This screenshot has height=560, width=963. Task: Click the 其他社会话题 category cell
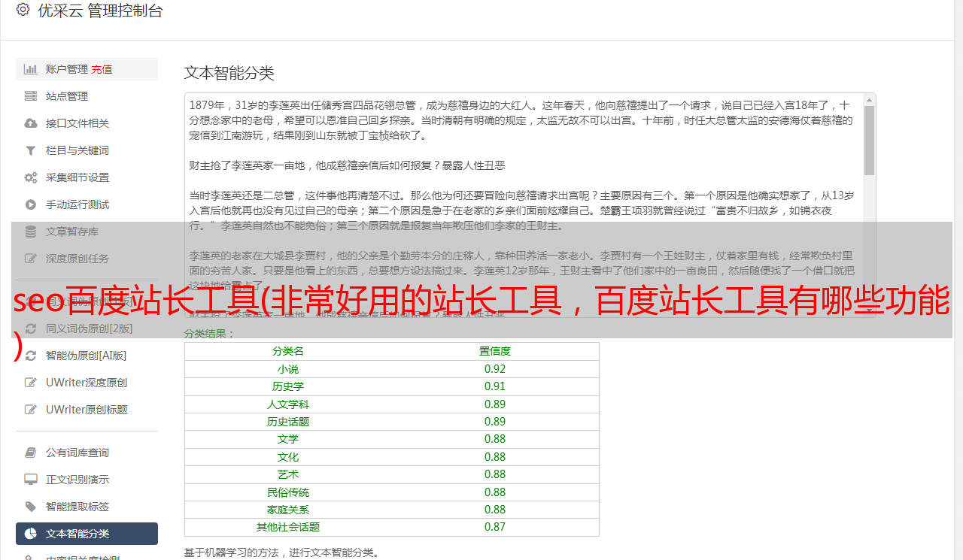click(288, 527)
